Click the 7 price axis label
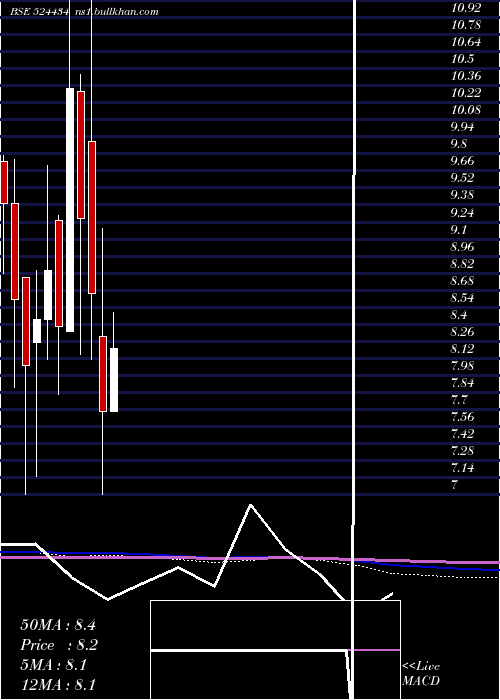 (x=455, y=485)
